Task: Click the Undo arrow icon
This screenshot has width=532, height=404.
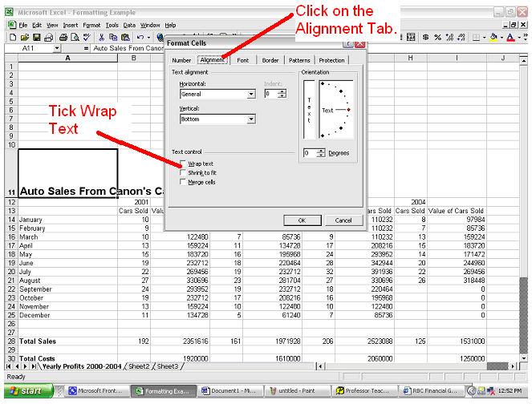Action: (140, 37)
